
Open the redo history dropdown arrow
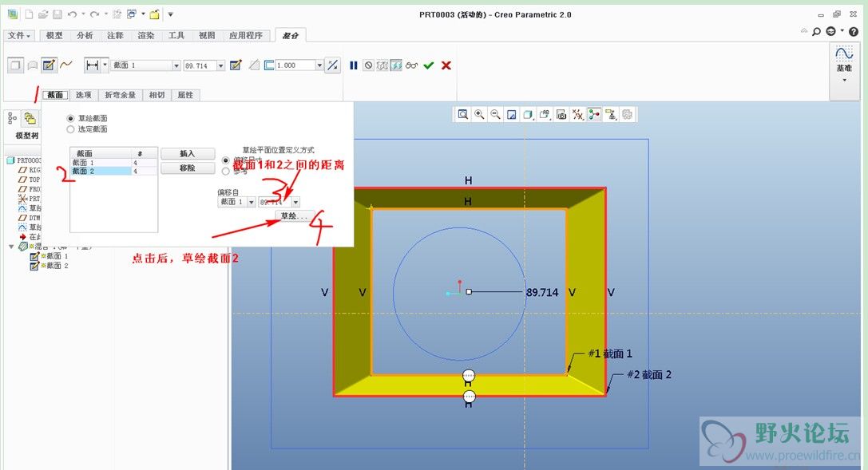105,14
